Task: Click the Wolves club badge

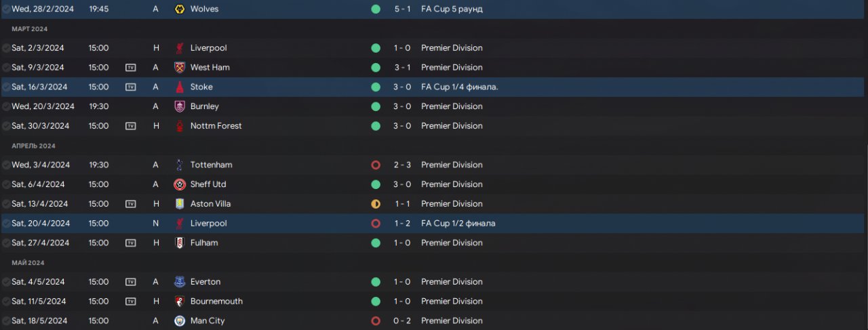Action: click(180, 9)
